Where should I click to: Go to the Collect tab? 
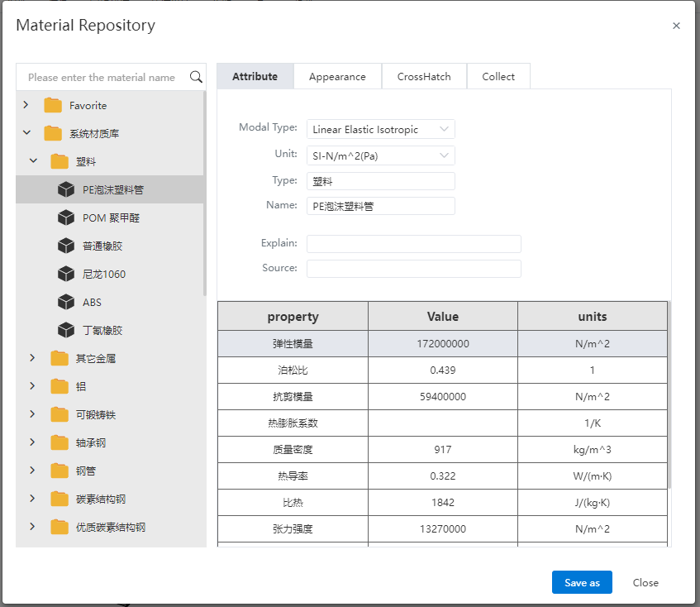498,76
